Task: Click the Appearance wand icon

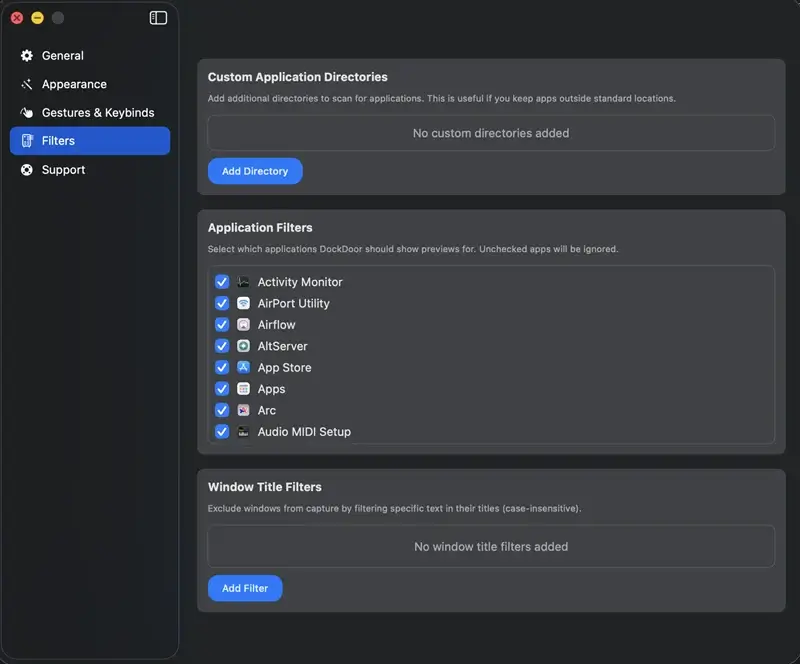Action: coord(27,85)
